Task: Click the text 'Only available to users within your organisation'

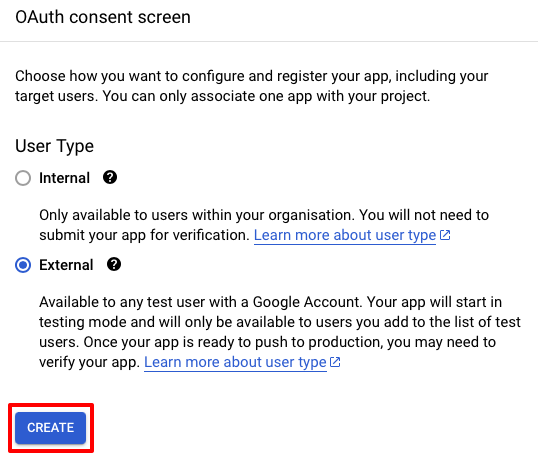Action: pyautogui.click(x=196, y=215)
